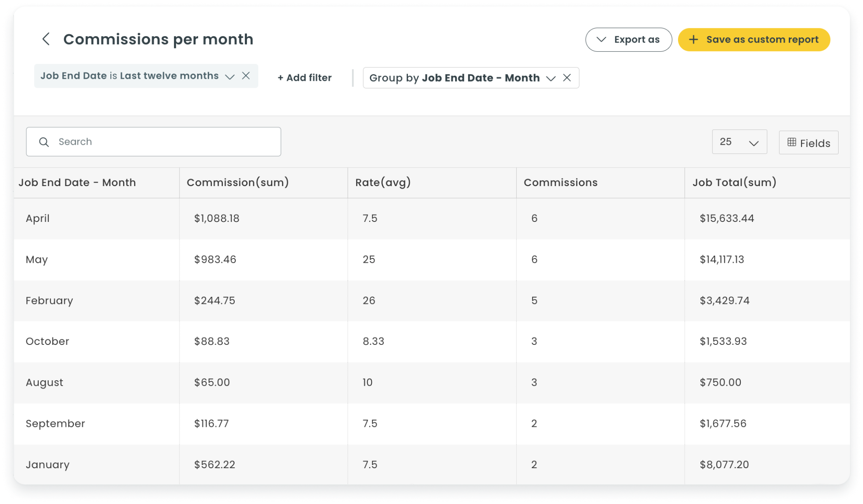Select the April row
The height and width of the screenshot is (504, 863).
click(x=431, y=219)
